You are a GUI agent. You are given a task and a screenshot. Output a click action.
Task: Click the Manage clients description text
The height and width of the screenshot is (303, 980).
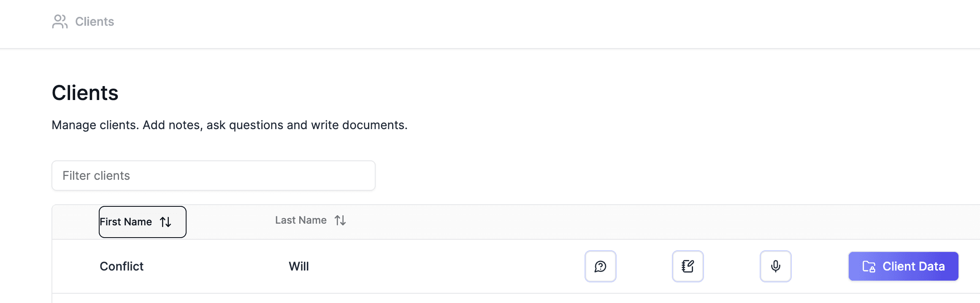pyautogui.click(x=229, y=125)
